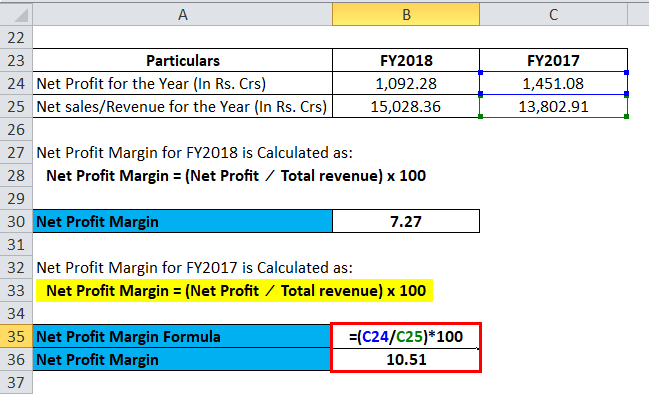Select row 35 header

[16, 336]
